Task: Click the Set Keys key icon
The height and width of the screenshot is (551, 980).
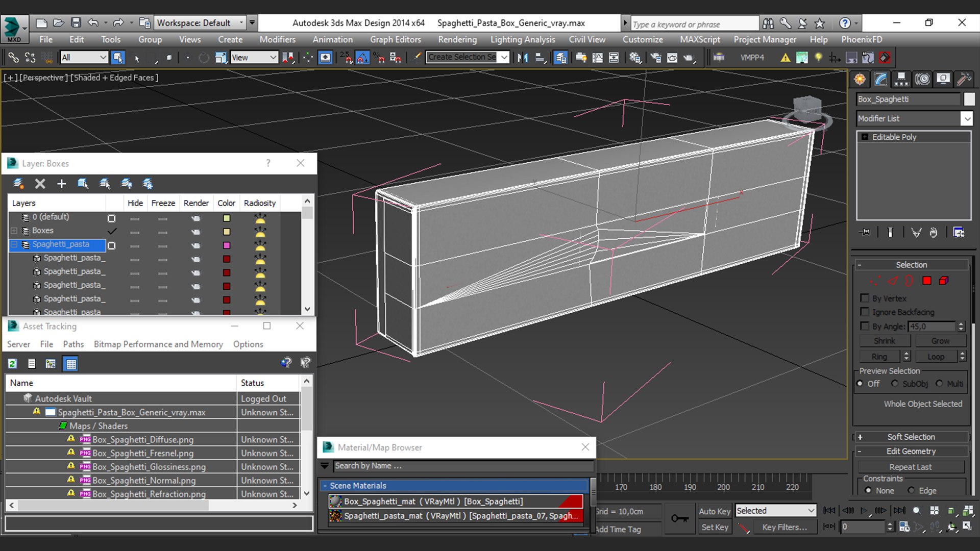Action: pos(680,519)
